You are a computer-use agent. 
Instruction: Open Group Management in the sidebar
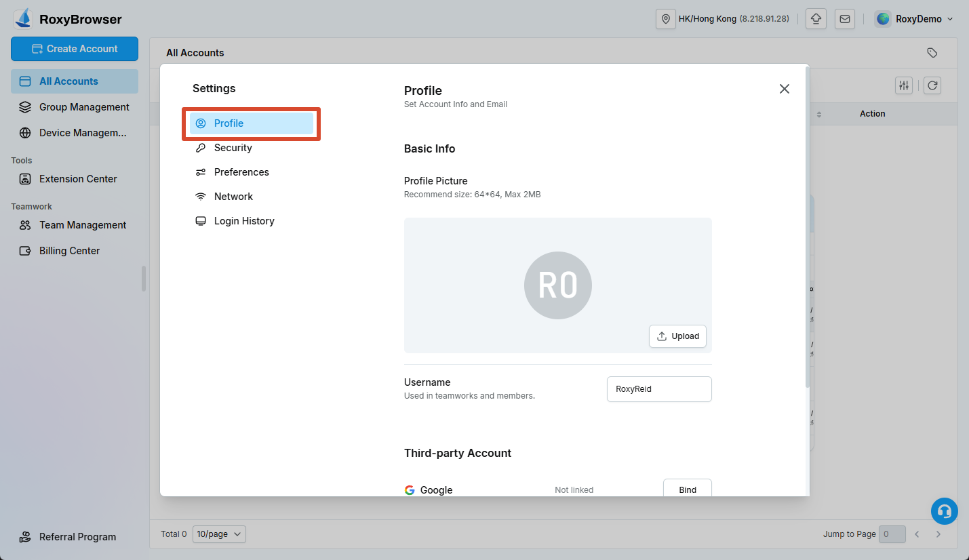pos(75,107)
